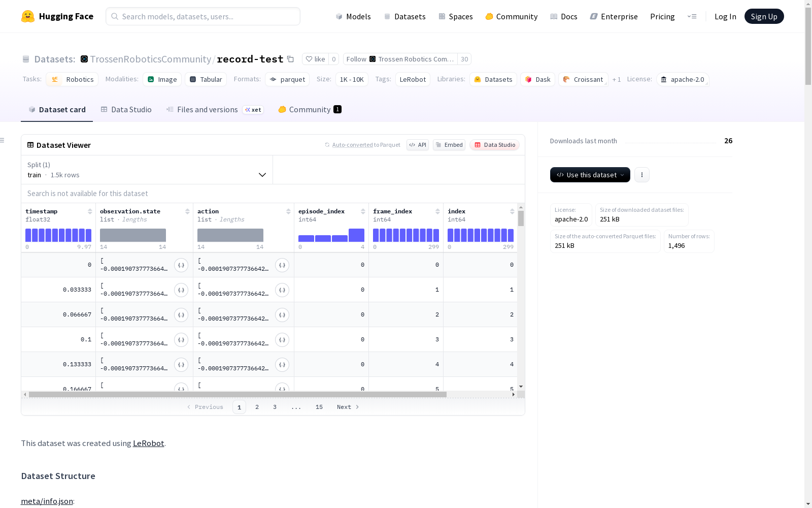Open the LeRobot link in description
This screenshot has height=508, width=812.
[148, 443]
